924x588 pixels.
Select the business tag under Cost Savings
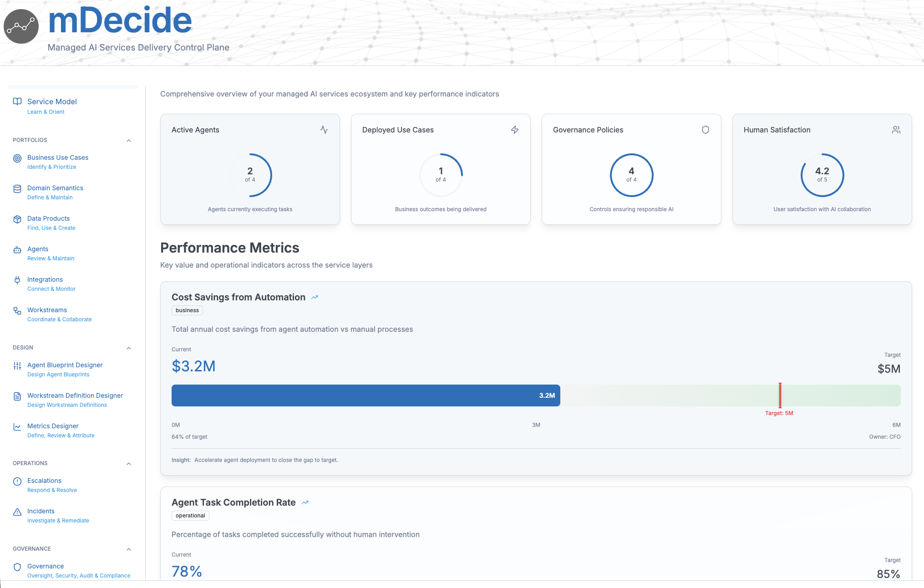click(187, 310)
